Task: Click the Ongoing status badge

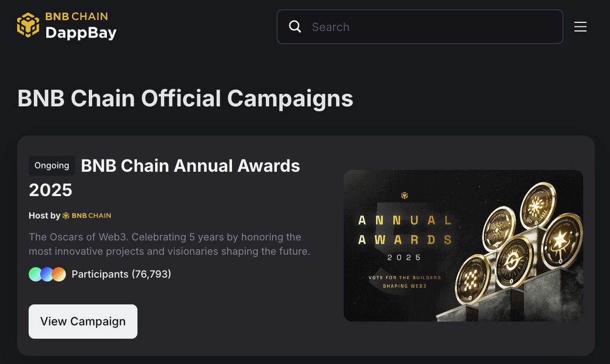Action: (52, 166)
